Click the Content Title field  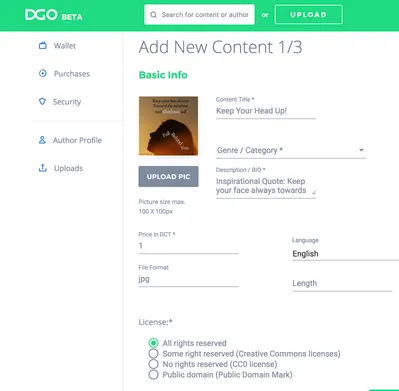tap(266, 111)
